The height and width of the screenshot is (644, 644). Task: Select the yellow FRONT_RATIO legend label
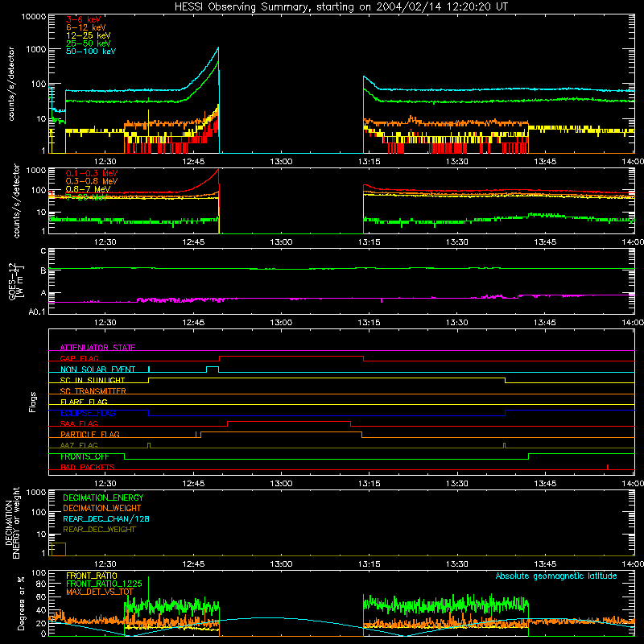tap(92, 576)
